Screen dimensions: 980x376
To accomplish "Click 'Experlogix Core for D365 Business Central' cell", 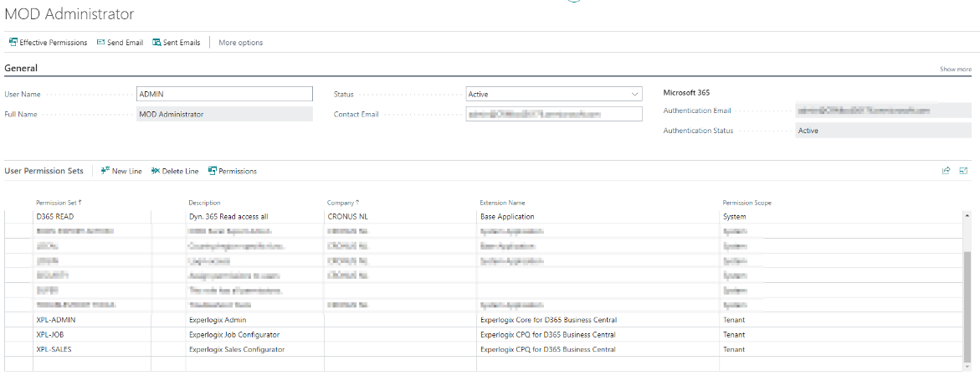I will (598, 320).
